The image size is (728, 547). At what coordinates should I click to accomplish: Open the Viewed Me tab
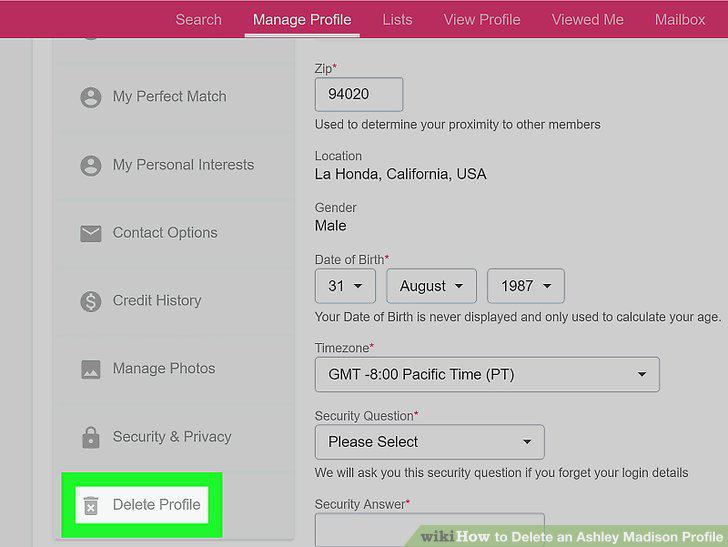(587, 20)
